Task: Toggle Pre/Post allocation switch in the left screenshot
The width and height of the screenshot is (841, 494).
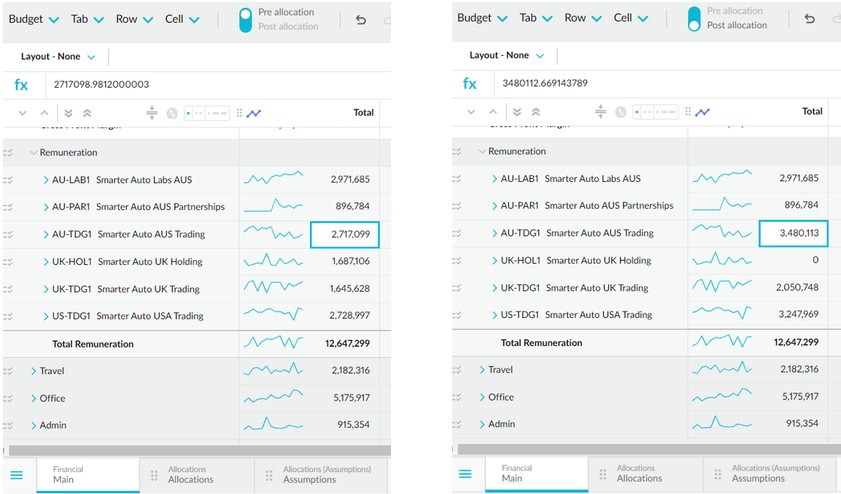Action: click(246, 19)
